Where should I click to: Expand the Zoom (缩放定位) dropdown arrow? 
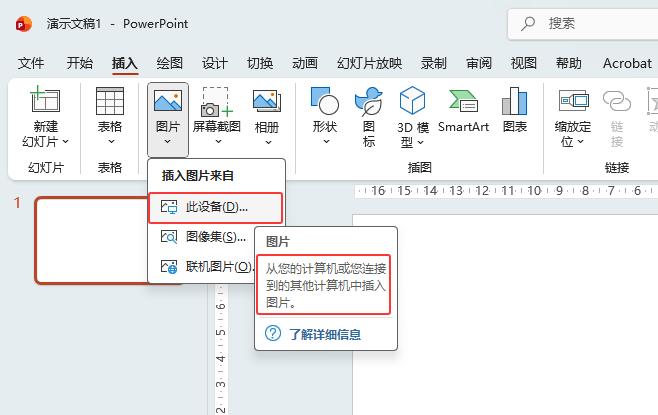[x=580, y=142]
